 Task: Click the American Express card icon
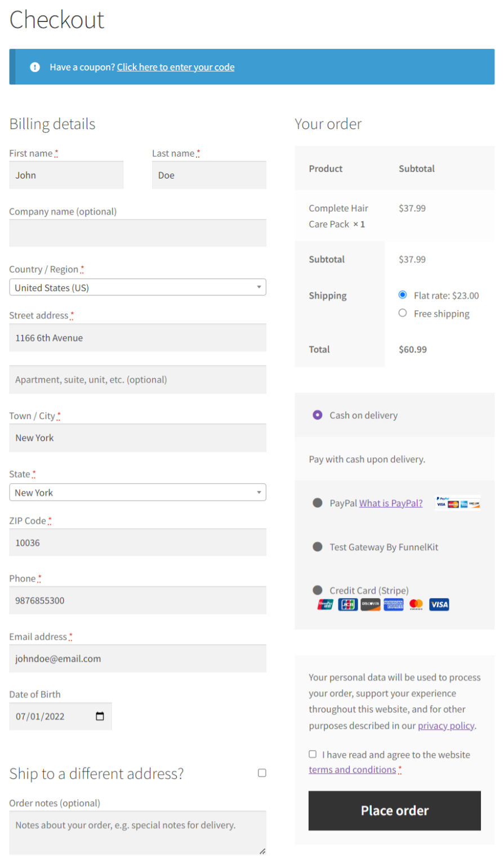click(x=394, y=604)
